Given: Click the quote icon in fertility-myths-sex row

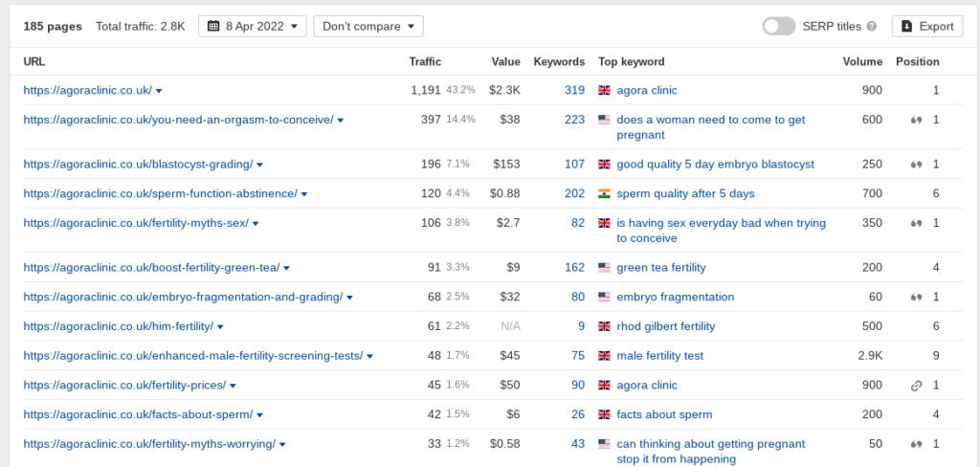Looking at the screenshot, I should pos(916,223).
